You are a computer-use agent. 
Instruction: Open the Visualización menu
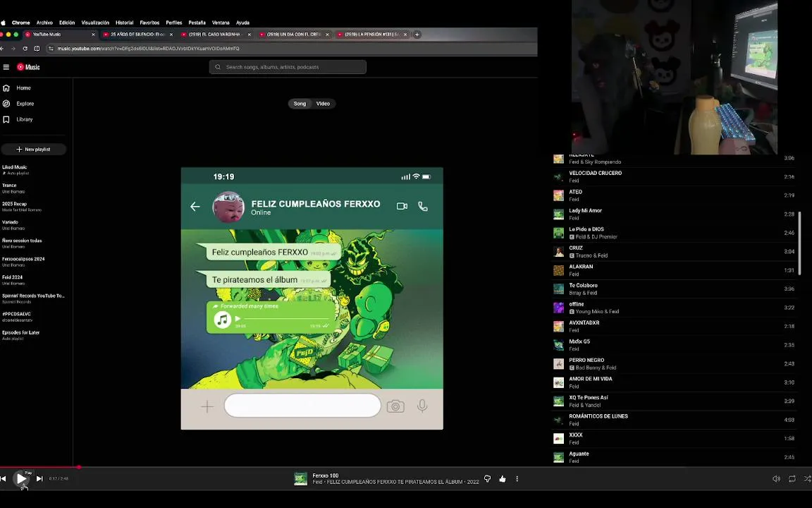click(x=95, y=23)
